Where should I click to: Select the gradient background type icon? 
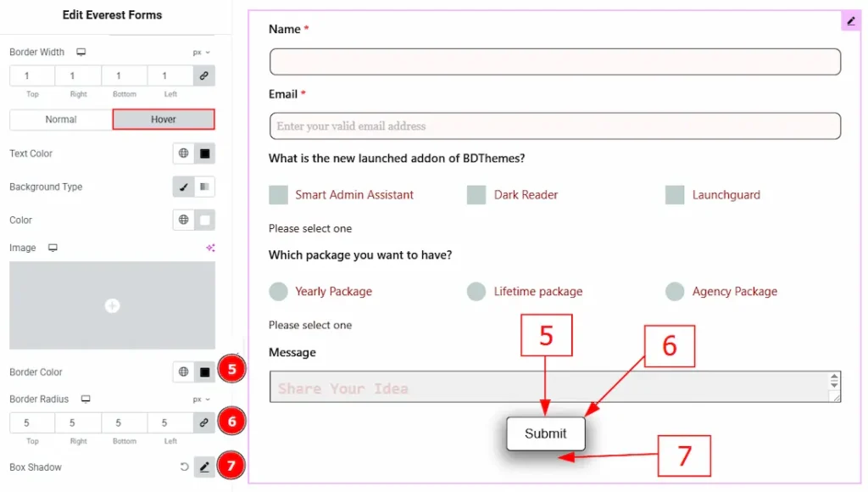204,187
